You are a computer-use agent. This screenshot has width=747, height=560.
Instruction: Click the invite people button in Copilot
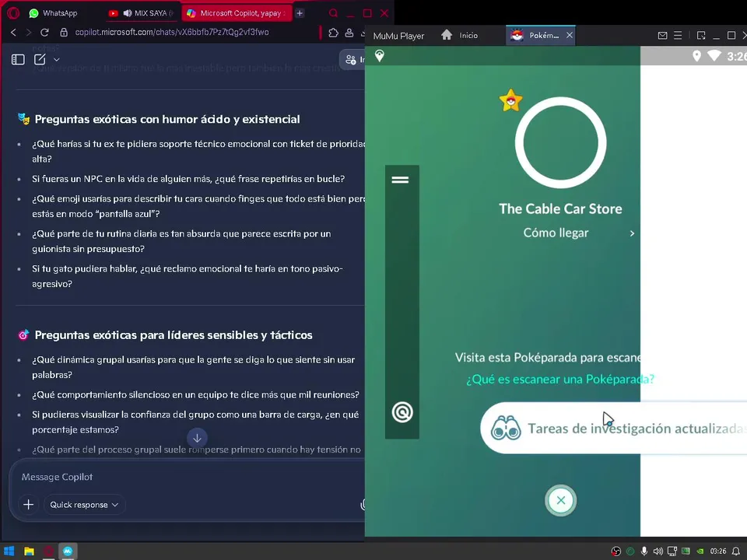[x=352, y=60]
